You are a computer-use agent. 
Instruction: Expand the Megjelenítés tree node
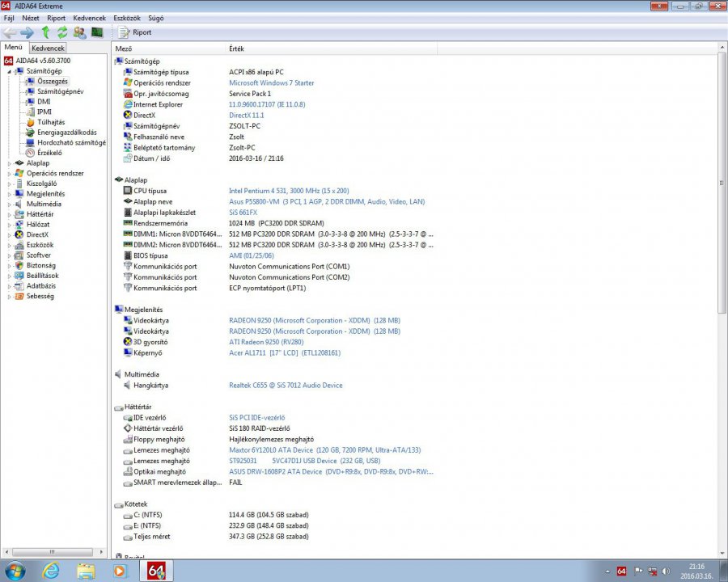click(x=9, y=194)
